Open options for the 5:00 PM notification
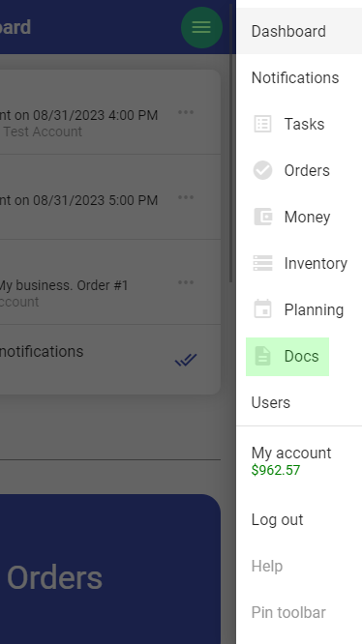Screen dimensions: 362x644 pos(186,197)
